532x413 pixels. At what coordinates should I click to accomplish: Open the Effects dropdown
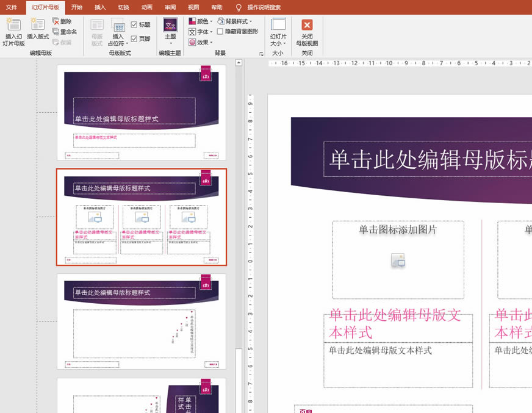201,42
